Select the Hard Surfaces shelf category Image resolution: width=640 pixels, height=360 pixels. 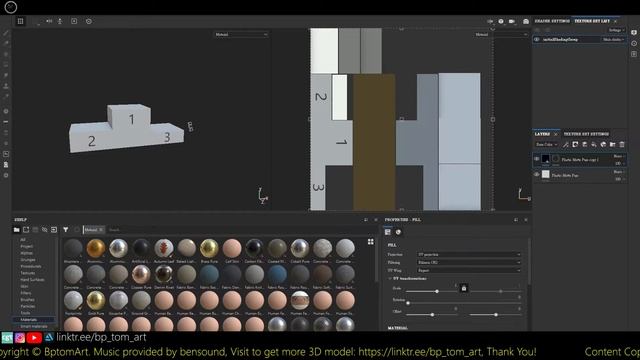[x=32, y=280]
